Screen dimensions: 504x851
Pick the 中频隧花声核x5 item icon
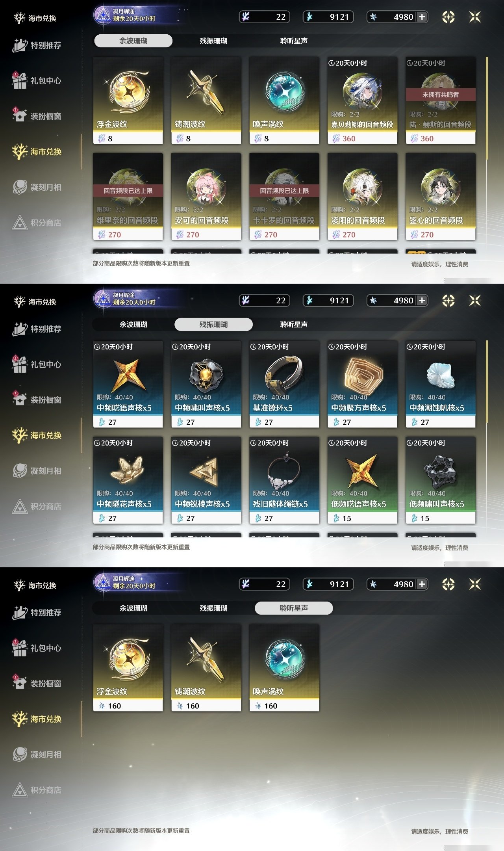[128, 470]
